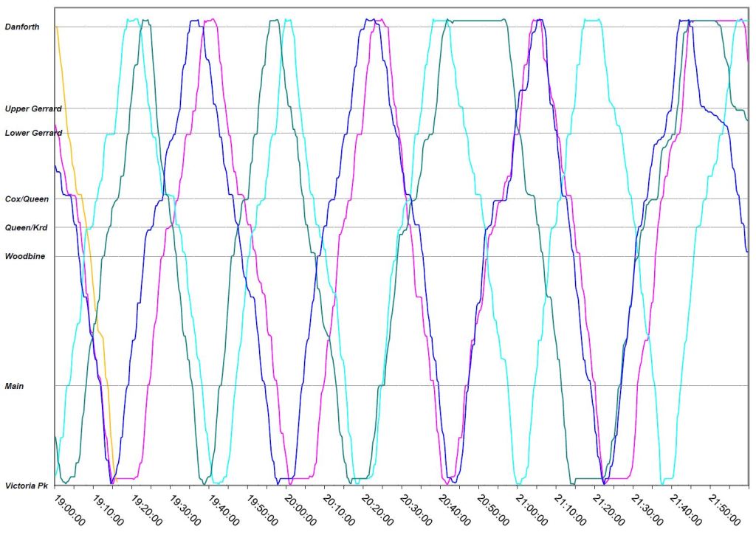Click the Danforth axis label
The image size is (756, 535).
(x=22, y=27)
